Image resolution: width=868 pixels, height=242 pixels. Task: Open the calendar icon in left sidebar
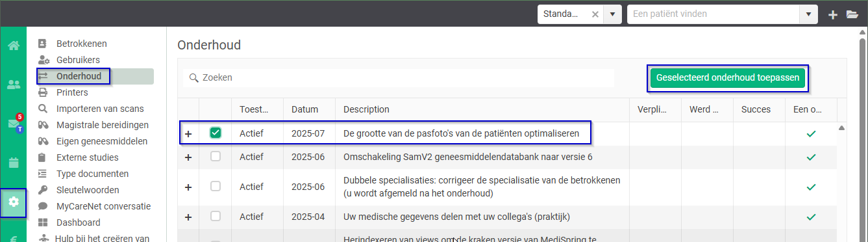[x=13, y=163]
